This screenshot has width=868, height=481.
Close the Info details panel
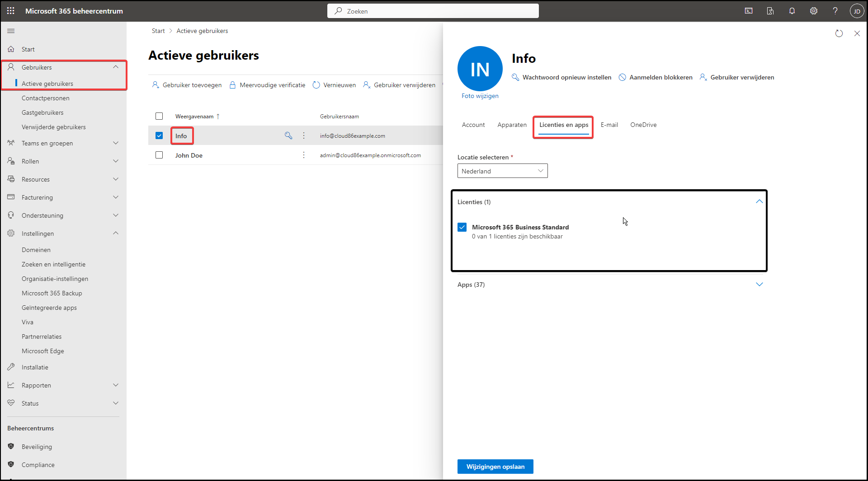coord(857,33)
